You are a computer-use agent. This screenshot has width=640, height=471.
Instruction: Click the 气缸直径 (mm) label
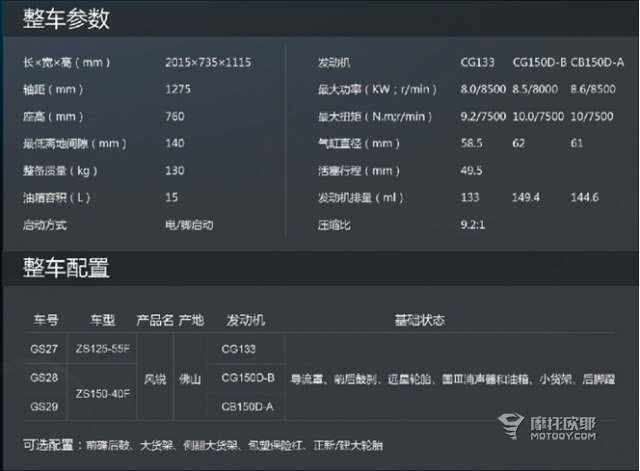point(359,144)
